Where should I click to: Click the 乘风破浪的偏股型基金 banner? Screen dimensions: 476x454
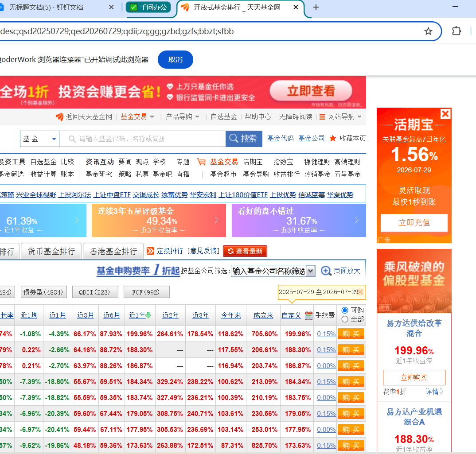tap(414, 281)
